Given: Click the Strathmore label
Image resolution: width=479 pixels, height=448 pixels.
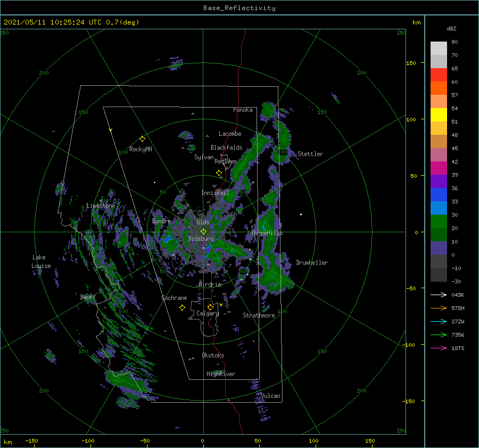Looking at the screenshot, I should pos(259,315).
